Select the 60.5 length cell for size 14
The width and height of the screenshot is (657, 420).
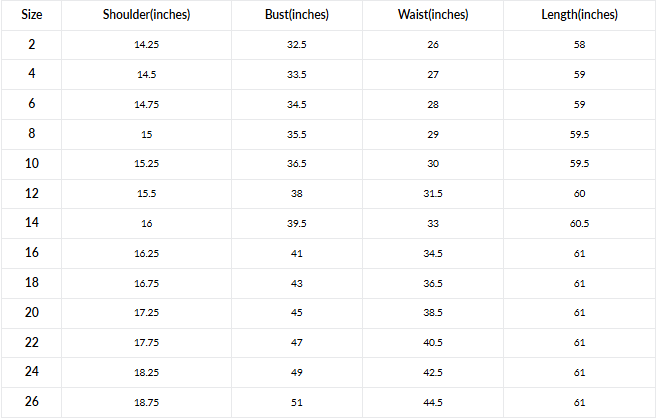click(x=580, y=223)
